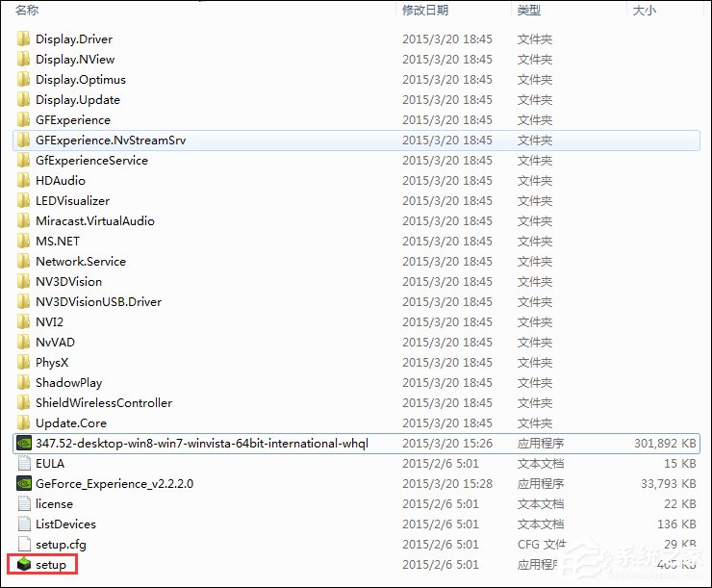Click the Display.Driver folder icon

[x=24, y=39]
